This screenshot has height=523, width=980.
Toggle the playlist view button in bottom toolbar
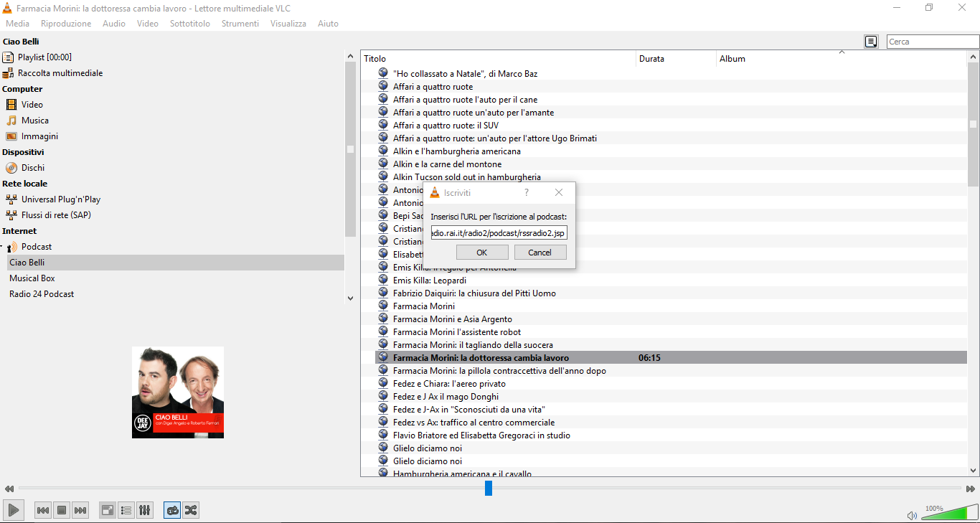[126, 510]
